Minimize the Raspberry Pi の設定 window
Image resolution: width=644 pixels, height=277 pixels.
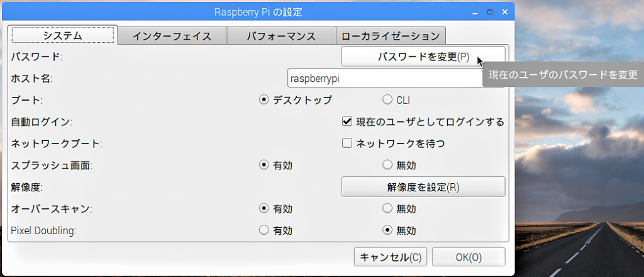pos(475,13)
